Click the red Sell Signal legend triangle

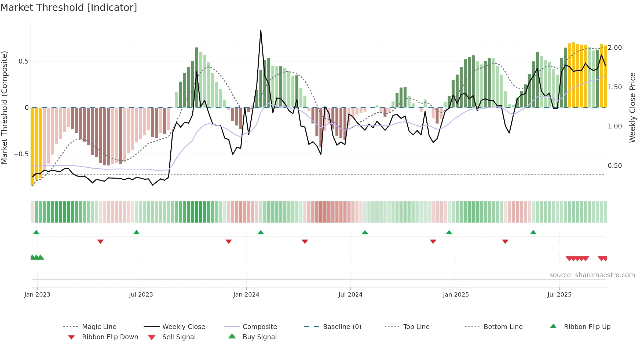tap(152, 337)
